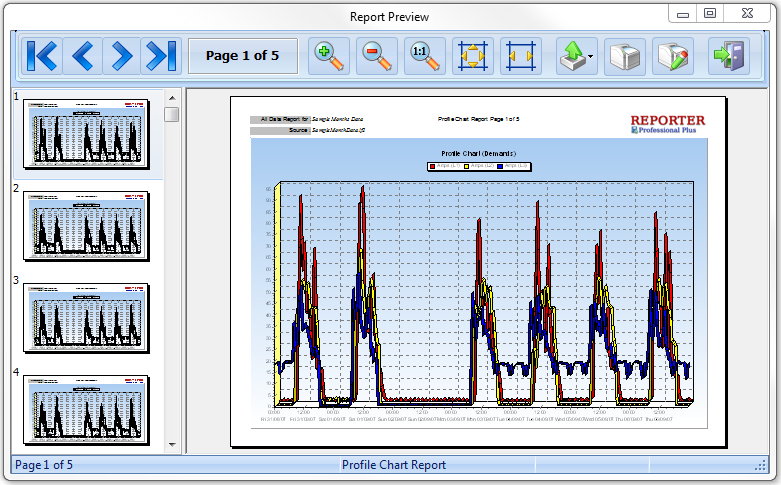This screenshot has width=781, height=485.
Task: Close the Report Preview window
Action: [747, 14]
